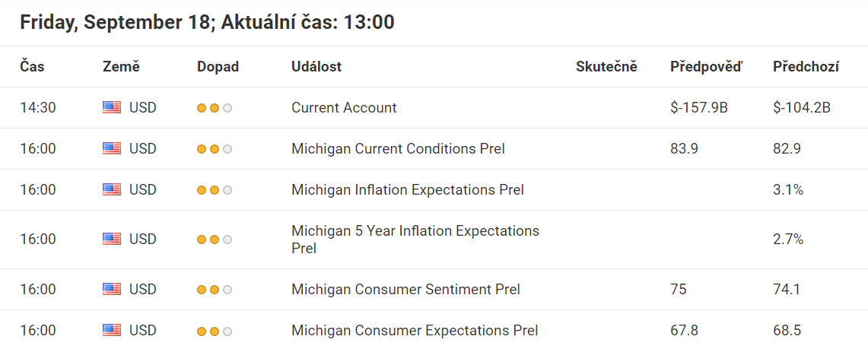Click impact dots for Michigan Consumer Sentiment Prel
The height and width of the screenshot is (349, 868).
click(215, 290)
